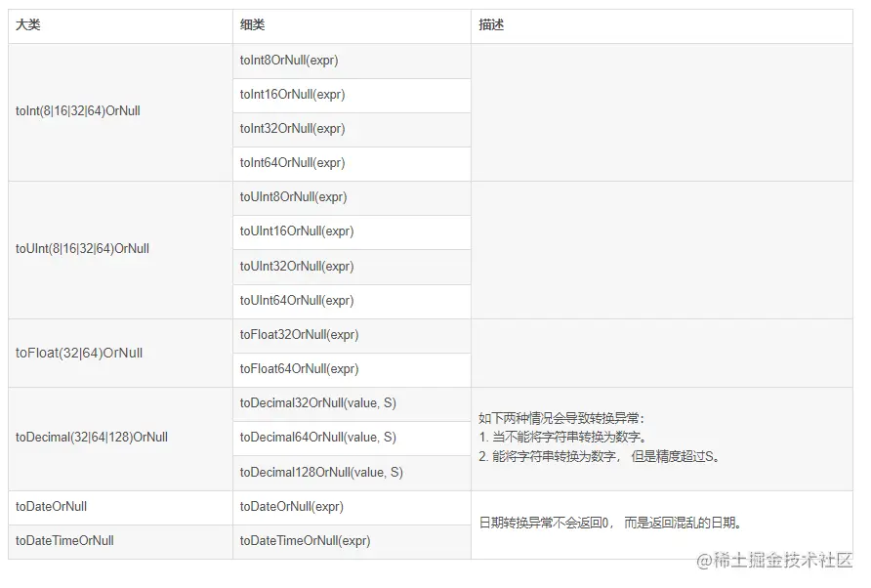Select the toDecimal128OrNull(value, S) cell
The height and width of the screenshot is (588, 871).
click(352, 473)
